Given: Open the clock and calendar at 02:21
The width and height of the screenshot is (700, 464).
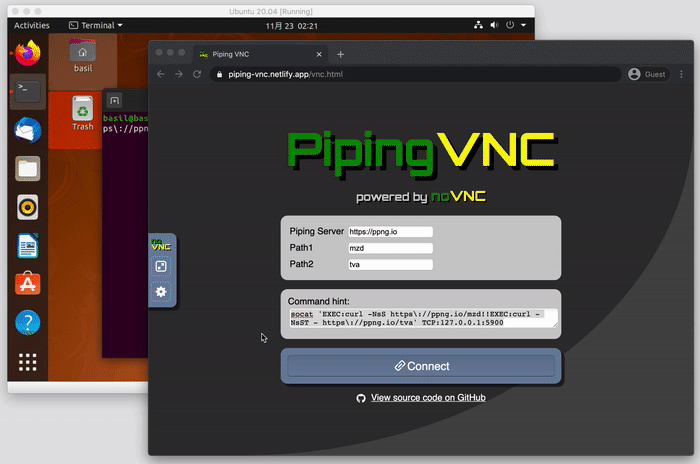Looking at the screenshot, I should coord(292,26).
